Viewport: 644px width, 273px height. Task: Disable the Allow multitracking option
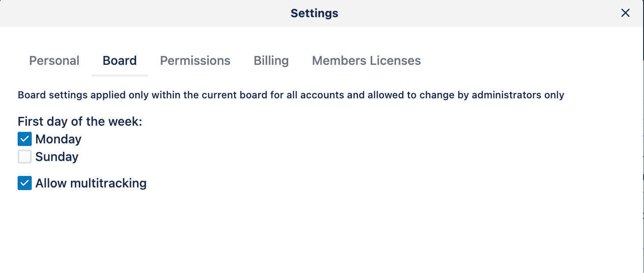(x=24, y=183)
